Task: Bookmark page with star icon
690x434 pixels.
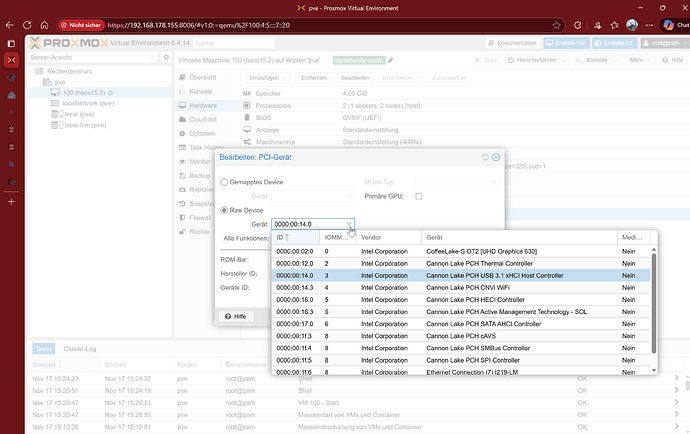Action: tap(557, 25)
